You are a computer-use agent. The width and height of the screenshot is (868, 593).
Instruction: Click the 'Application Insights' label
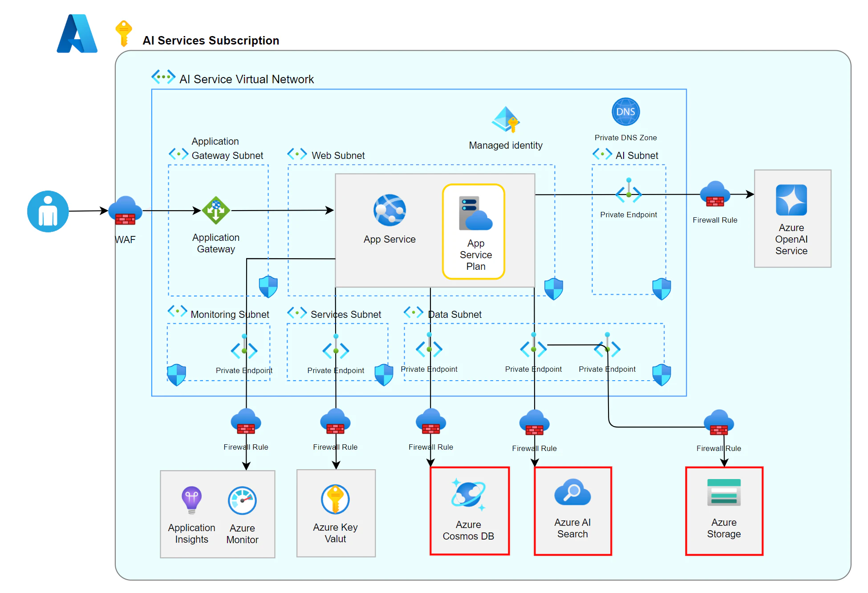191,533
